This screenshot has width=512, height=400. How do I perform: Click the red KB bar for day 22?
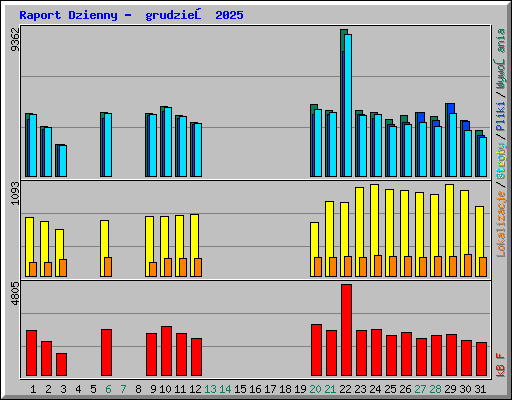point(346,330)
